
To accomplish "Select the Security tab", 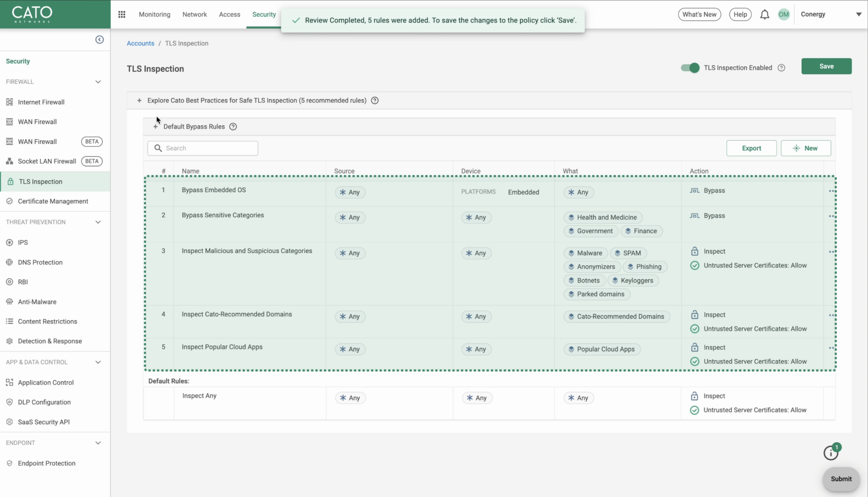I will click(x=264, y=14).
